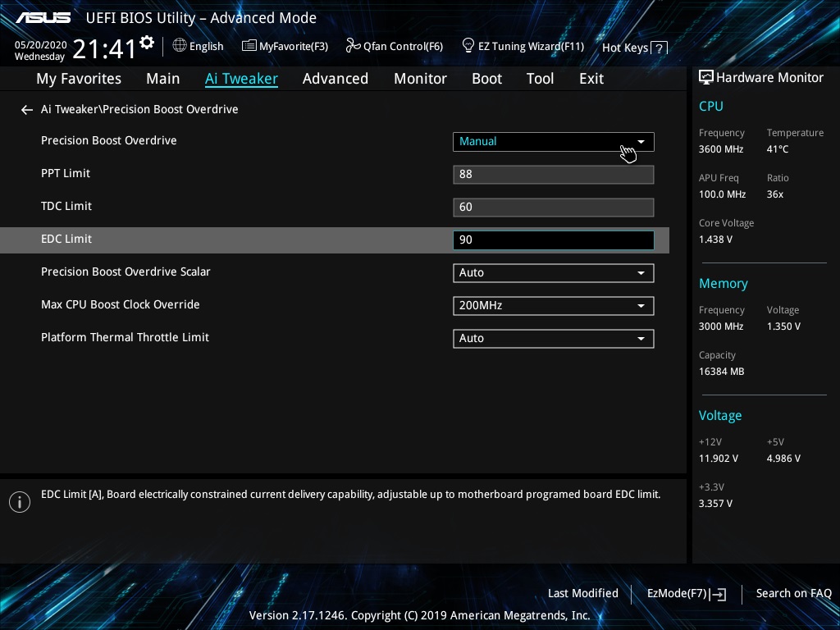Open the My Favorites tab
This screenshot has width=840, height=630.
pos(79,79)
